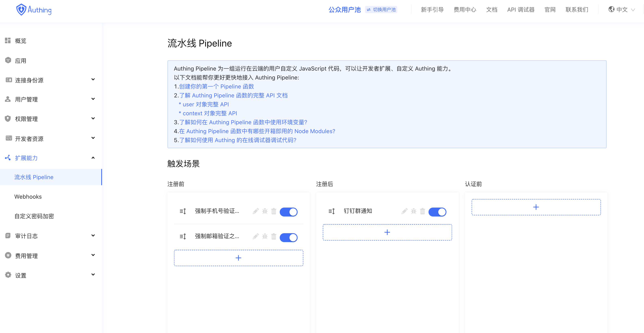Open the debug bug icon for 强制手机号验证
644x333 pixels.
pos(265,211)
